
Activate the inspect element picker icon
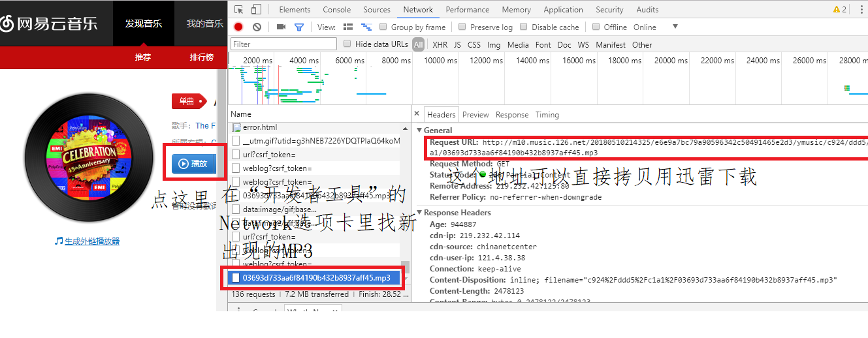(x=238, y=10)
